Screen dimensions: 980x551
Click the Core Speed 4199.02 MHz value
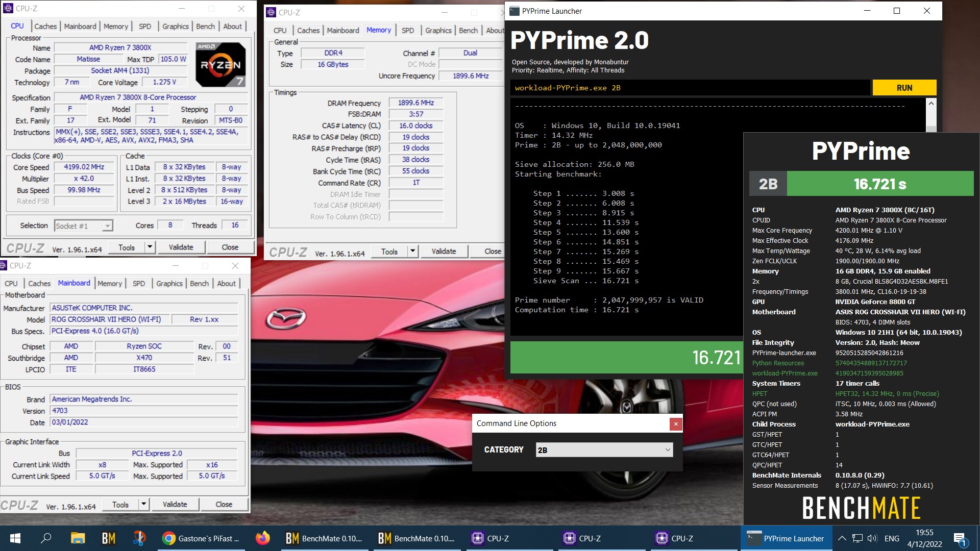84,167
